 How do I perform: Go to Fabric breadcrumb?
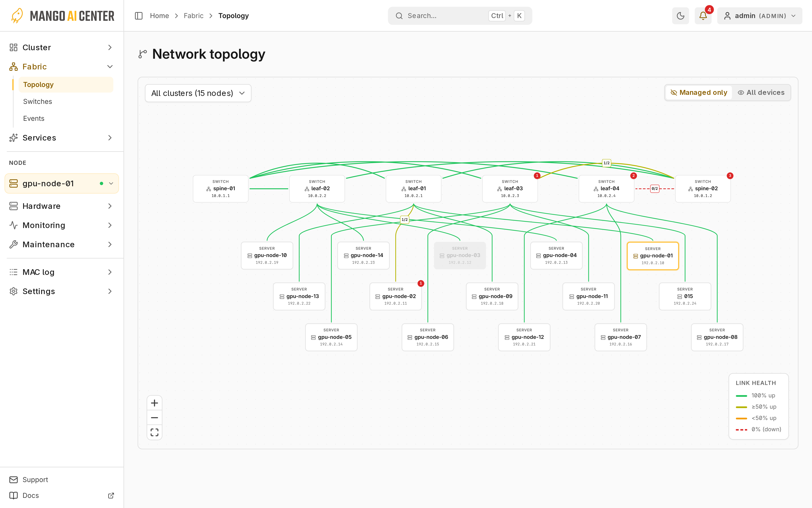pos(194,16)
